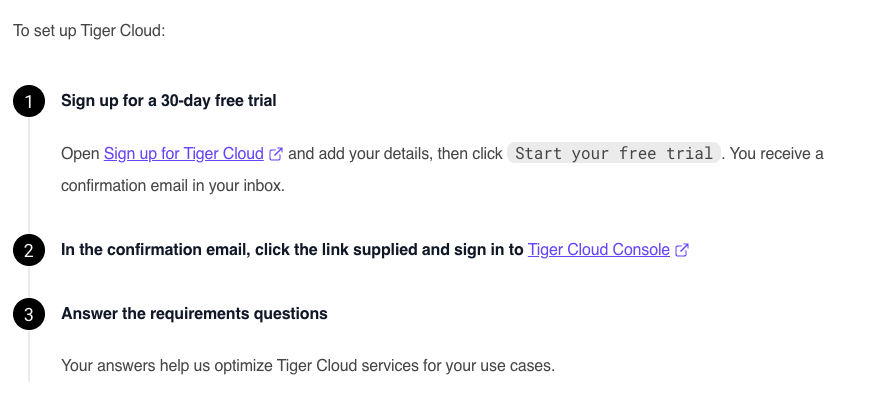This screenshot has height=402, width=871.
Task: Click external-link icon beside Sign up for Tiger Cloud
Action: [276, 154]
